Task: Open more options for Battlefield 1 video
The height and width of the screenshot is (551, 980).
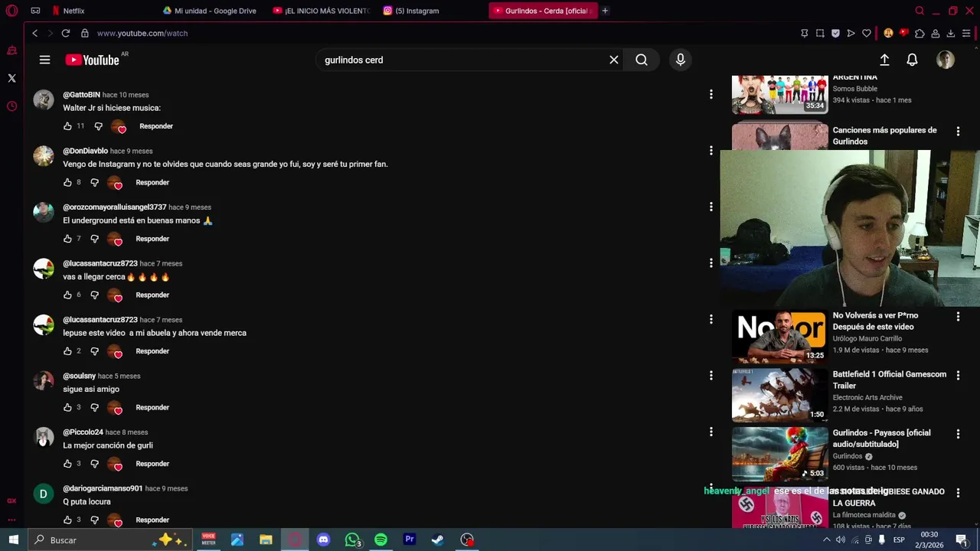Action: click(x=958, y=375)
